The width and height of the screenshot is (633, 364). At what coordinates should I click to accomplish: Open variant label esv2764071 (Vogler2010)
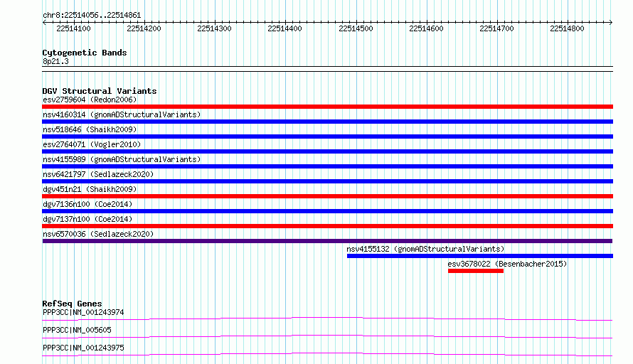click(x=92, y=144)
